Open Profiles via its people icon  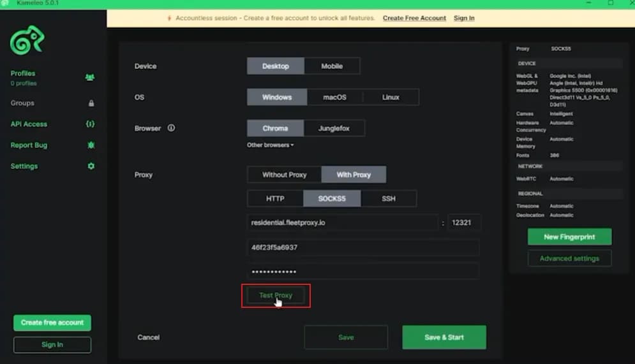90,77
